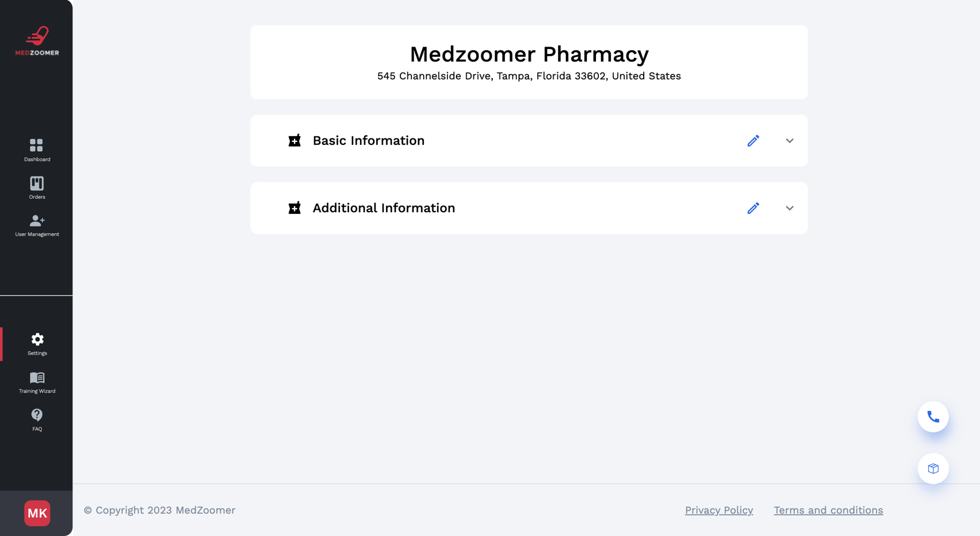Viewport: 980px width, 536px height.
Task: Click the Medzoomer Pharmacy title
Action: 529,54
